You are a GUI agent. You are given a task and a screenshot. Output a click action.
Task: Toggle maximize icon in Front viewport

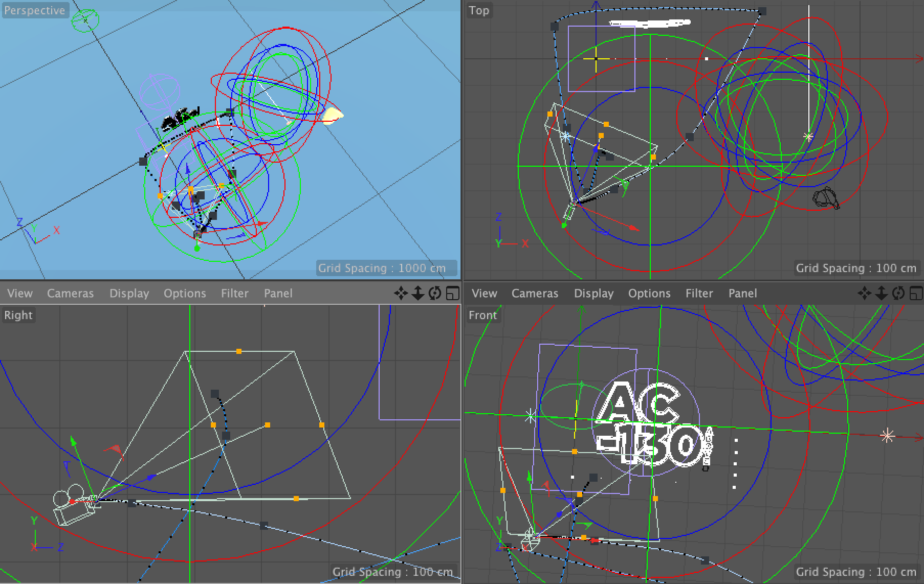point(916,293)
